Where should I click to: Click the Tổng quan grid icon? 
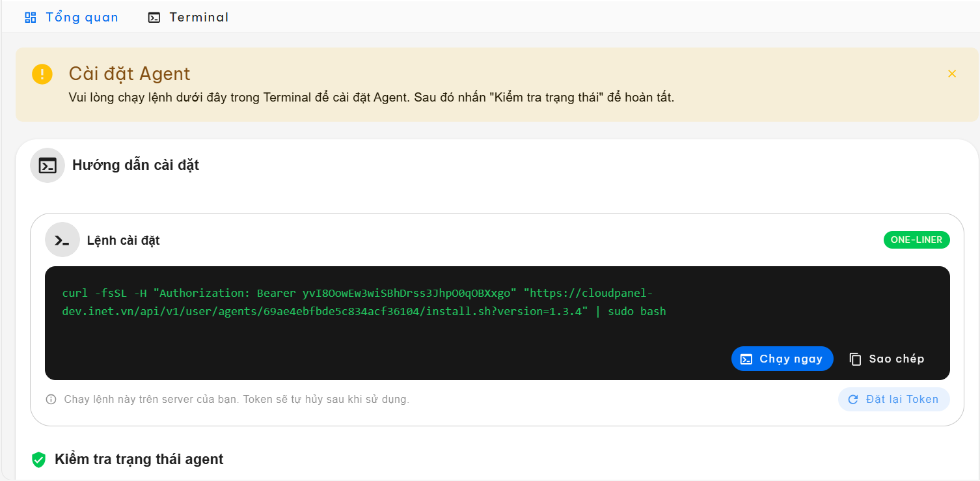(31, 18)
